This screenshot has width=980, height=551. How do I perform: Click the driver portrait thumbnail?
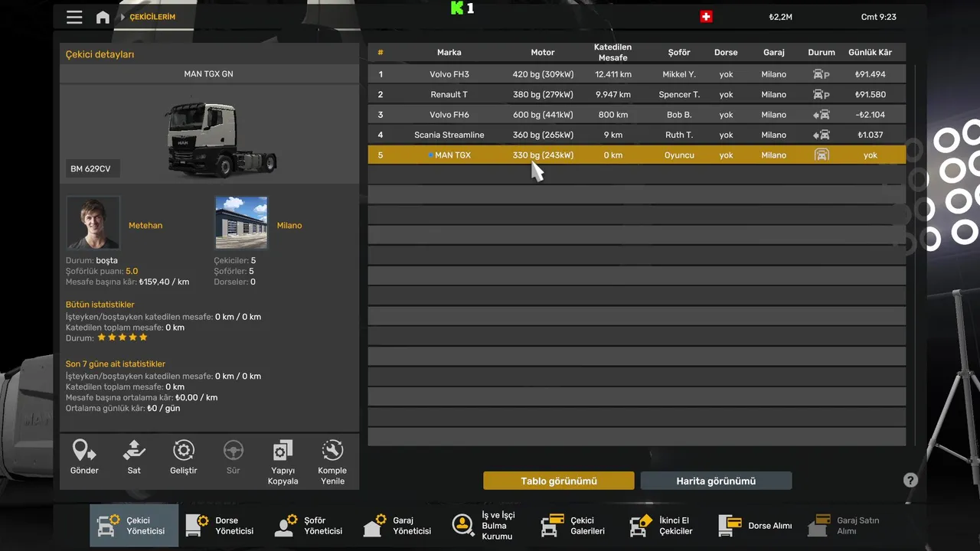click(93, 223)
